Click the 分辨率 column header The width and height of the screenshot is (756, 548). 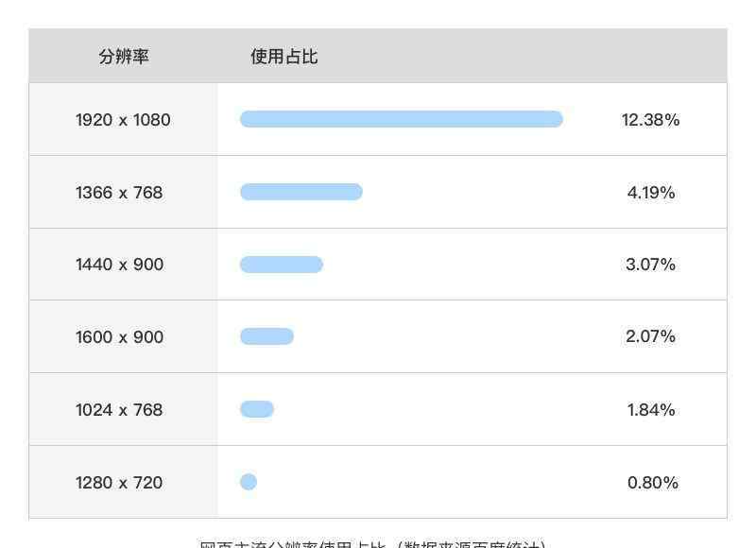124,57
